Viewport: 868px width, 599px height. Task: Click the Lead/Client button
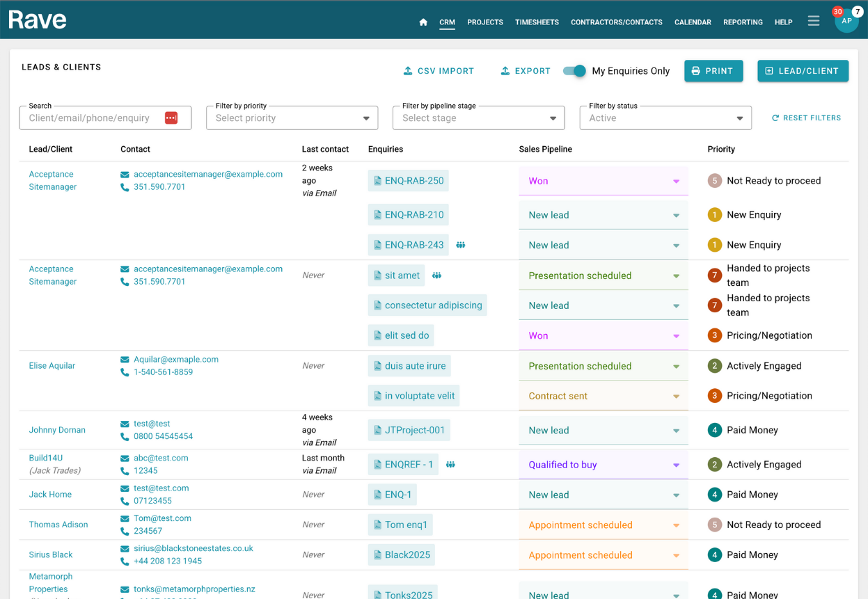coord(803,71)
